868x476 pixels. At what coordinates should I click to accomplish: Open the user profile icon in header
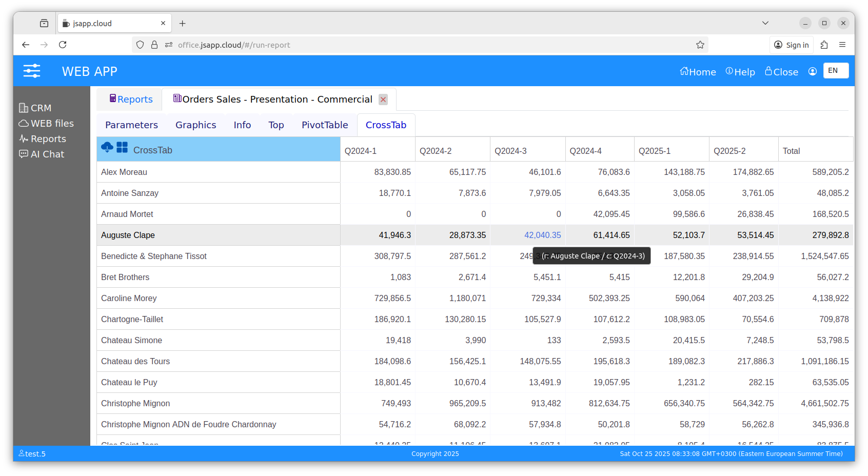click(x=813, y=71)
